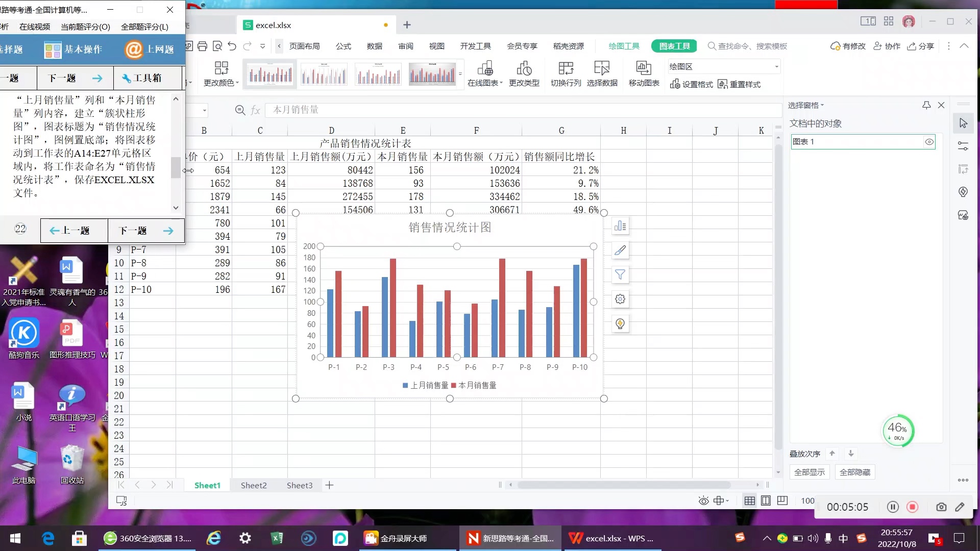Pin the selection pane
The width and height of the screenshot is (980, 551).
coord(926,105)
